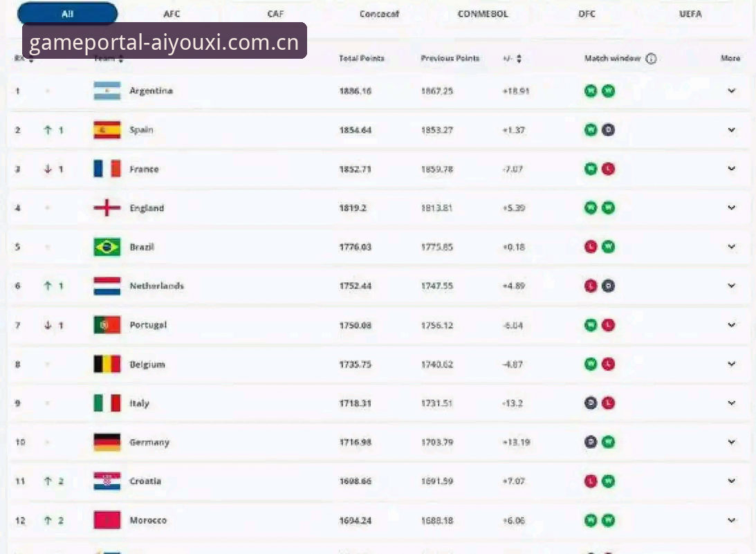The image size is (756, 554).
Task: Click the Argentina flag icon
Action: (x=107, y=91)
